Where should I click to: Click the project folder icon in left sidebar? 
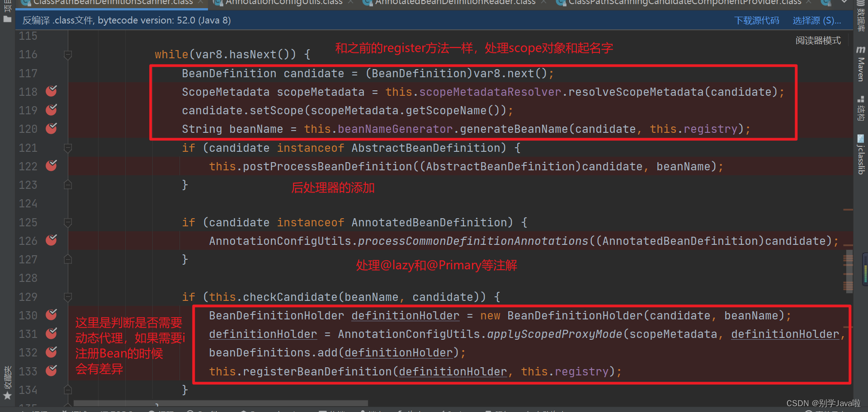pos(7,19)
